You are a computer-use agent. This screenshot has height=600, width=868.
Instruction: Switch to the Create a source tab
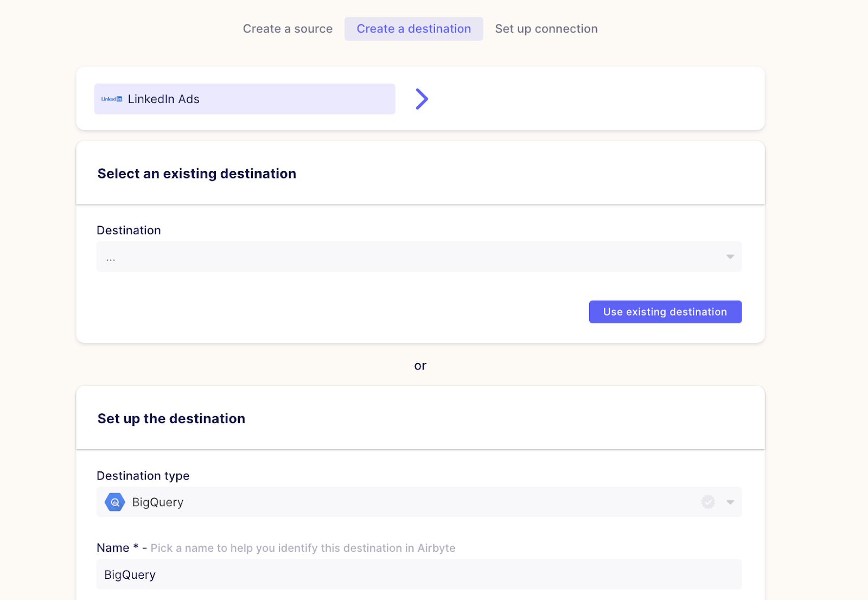[288, 29]
